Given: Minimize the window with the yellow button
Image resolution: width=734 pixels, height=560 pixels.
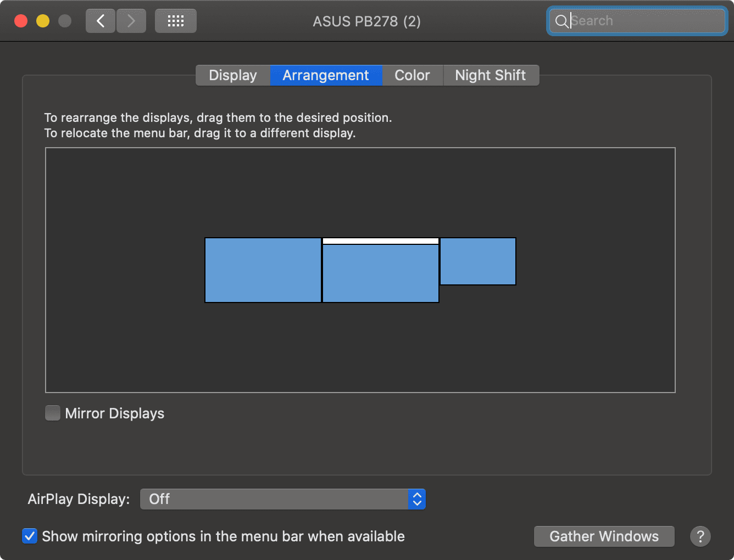Looking at the screenshot, I should point(43,21).
